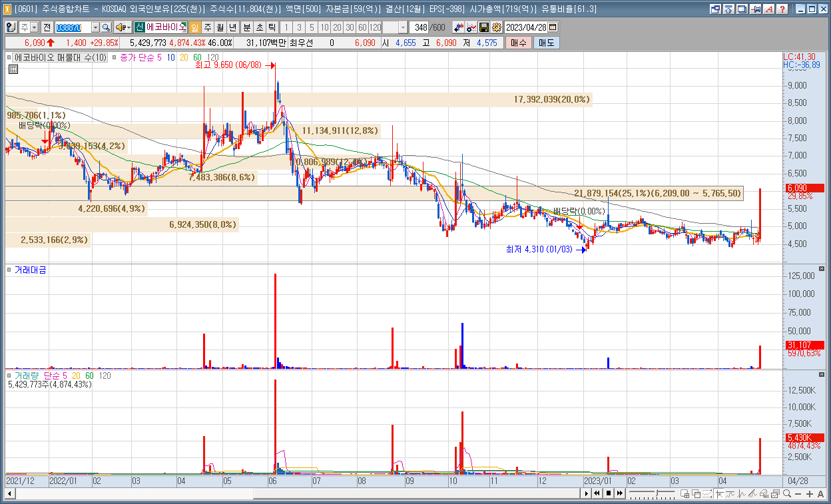The width and height of the screenshot is (831, 504).
Task: Click the stock search magnifier icon
Action: coord(106,27)
